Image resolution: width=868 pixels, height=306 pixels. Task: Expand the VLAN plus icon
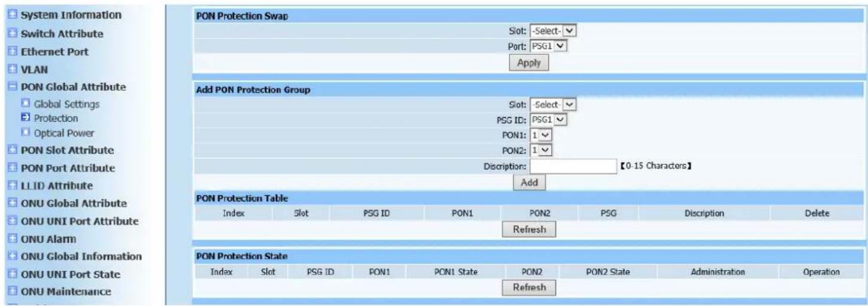13,69
